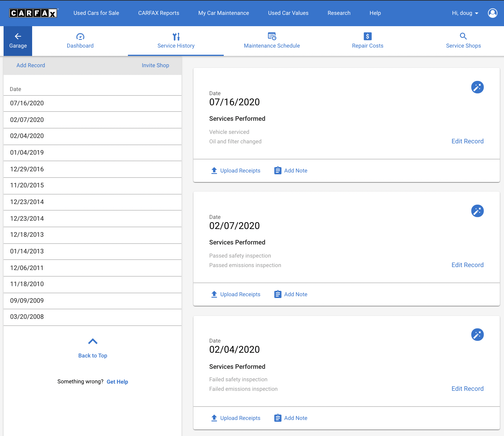The width and height of the screenshot is (504, 436).
Task: Click the Date column header
Action: tap(15, 89)
